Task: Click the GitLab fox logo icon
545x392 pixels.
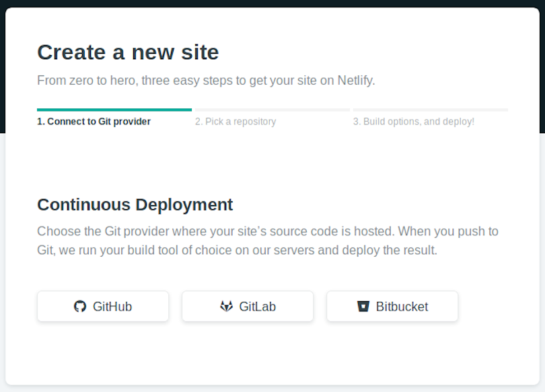Action: click(227, 306)
